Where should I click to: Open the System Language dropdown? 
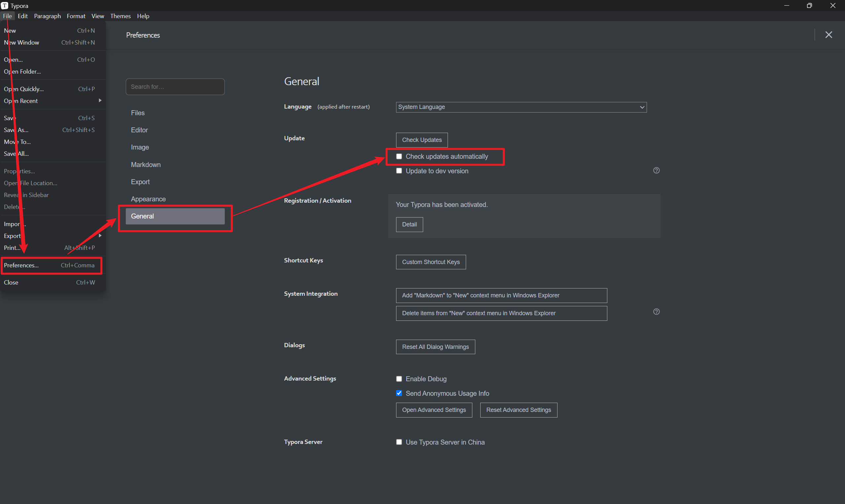pos(521,107)
